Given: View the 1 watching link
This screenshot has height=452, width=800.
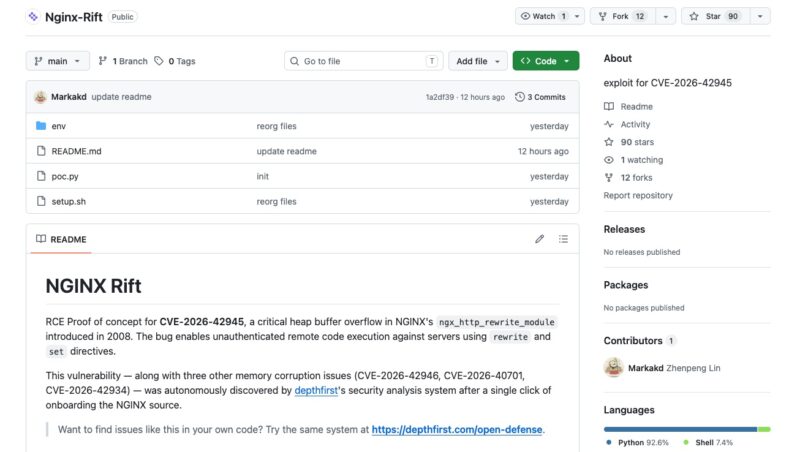Looking at the screenshot, I should point(641,160).
